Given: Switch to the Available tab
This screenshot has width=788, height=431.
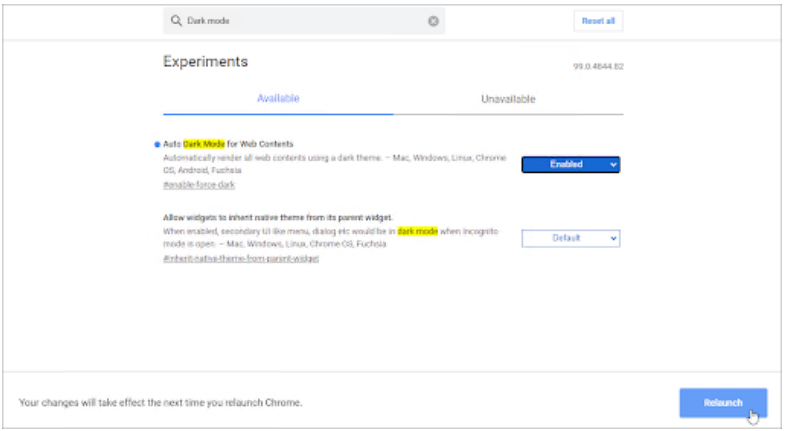Looking at the screenshot, I should [278, 99].
